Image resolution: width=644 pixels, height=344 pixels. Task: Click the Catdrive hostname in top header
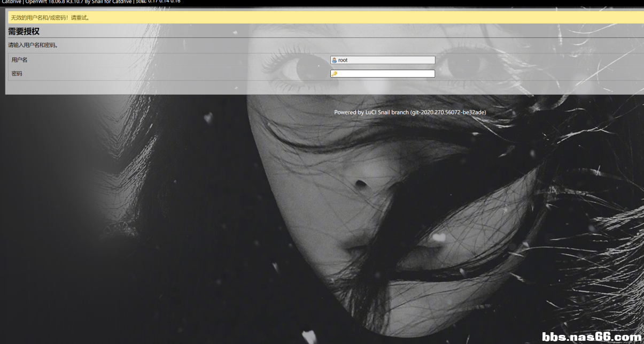pyautogui.click(x=11, y=2)
